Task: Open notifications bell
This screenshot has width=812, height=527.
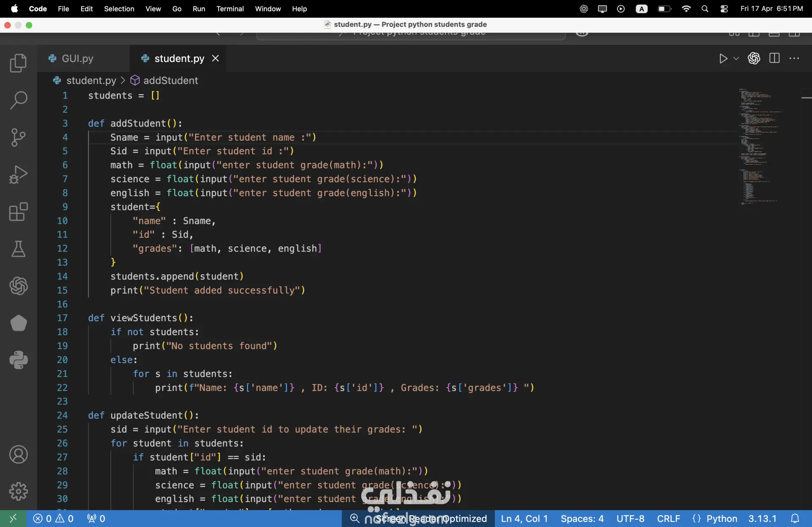Action: 795,519
